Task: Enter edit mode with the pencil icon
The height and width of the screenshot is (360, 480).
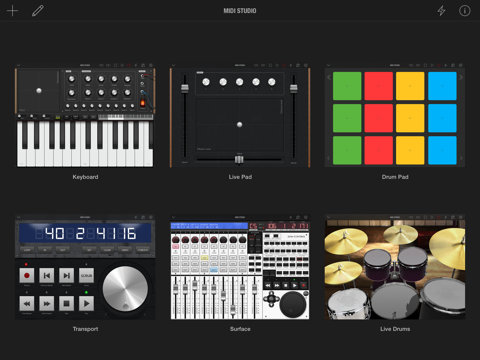Action: [38, 11]
